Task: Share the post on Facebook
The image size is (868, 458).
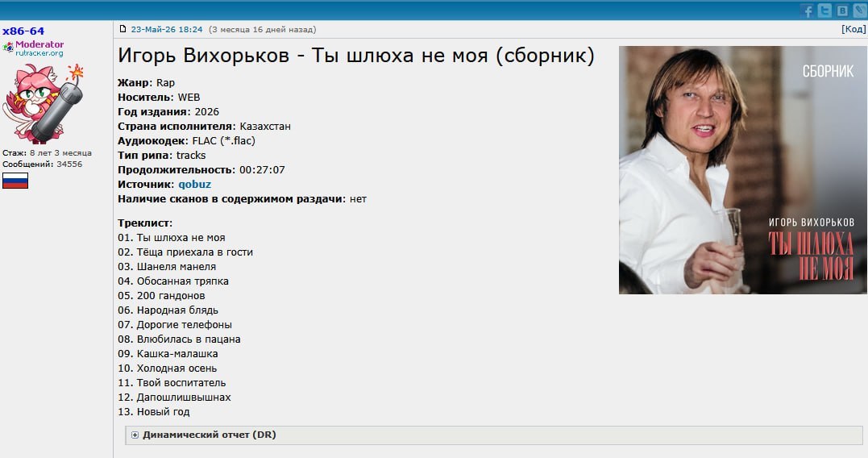Action: click(x=807, y=10)
